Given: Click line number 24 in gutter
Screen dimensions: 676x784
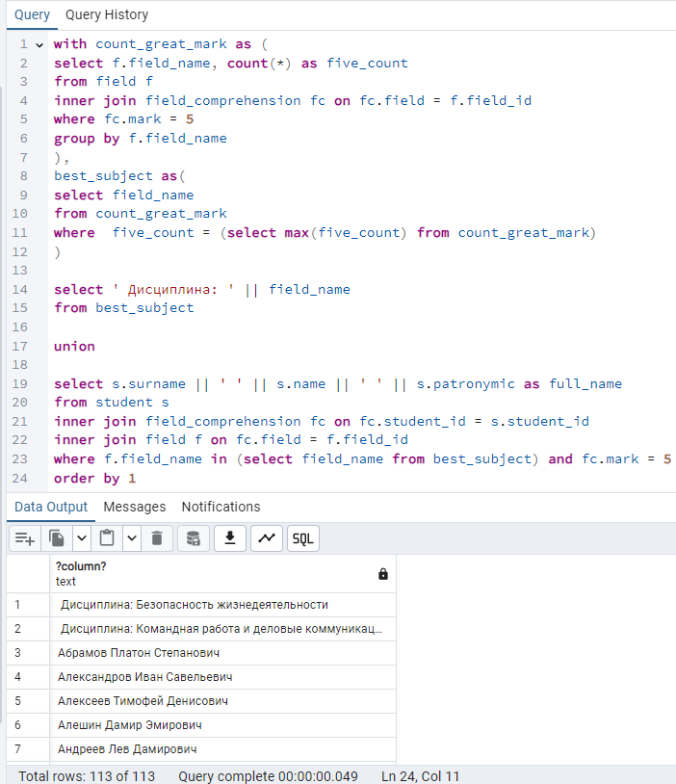Looking at the screenshot, I should click(20, 479).
